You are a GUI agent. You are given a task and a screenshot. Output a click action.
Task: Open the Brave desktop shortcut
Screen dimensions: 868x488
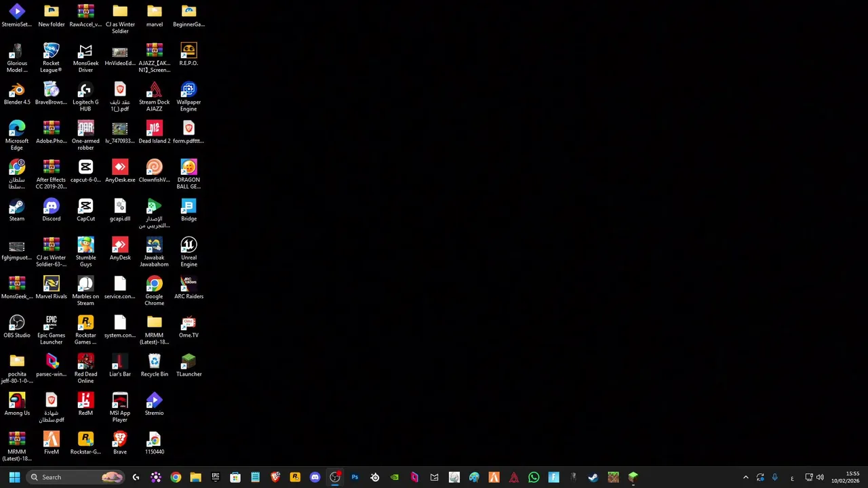click(120, 443)
